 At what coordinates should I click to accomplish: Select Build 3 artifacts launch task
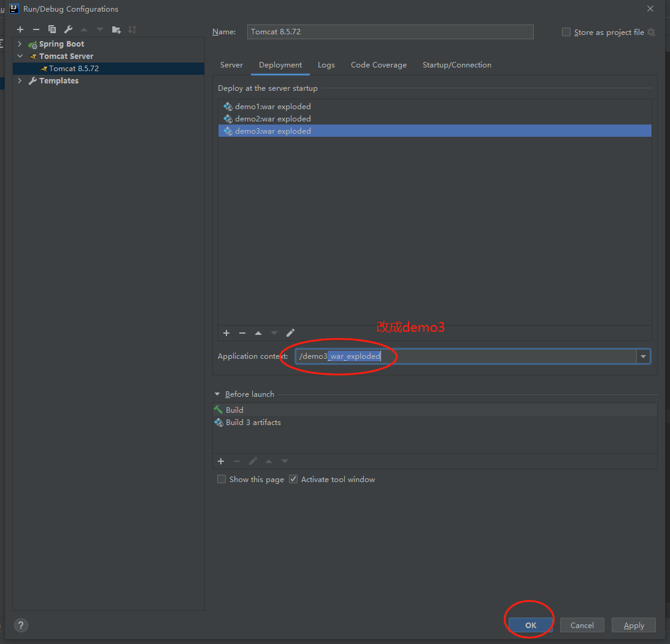[434, 423]
